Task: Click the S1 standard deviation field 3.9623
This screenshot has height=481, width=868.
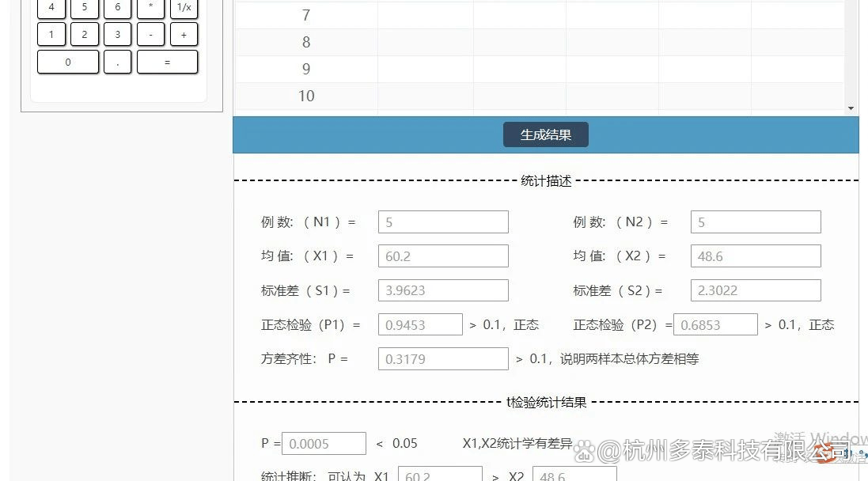Action: pos(443,290)
